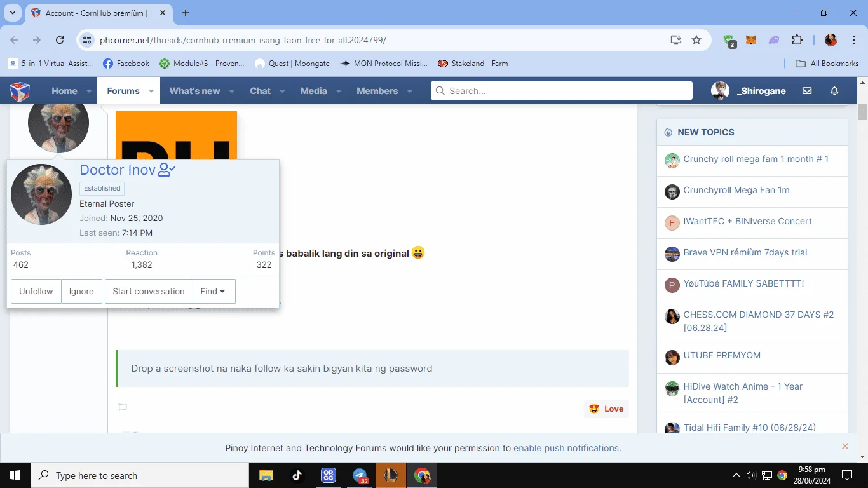
Task: Open the Facebook bookmark
Action: (x=126, y=64)
